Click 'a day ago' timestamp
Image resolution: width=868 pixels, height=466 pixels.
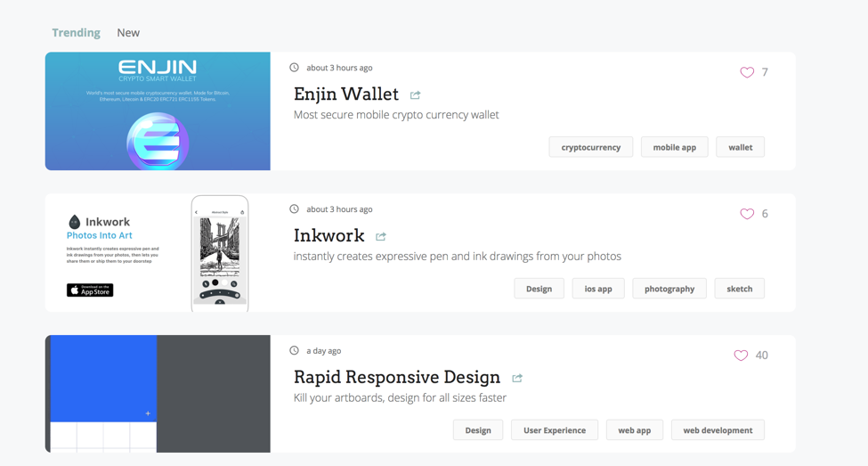click(x=324, y=351)
